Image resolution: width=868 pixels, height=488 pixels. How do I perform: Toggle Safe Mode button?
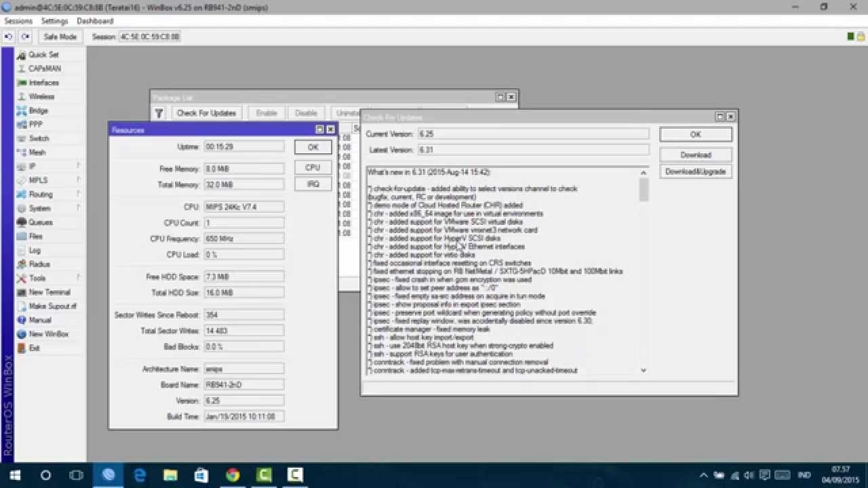point(60,37)
